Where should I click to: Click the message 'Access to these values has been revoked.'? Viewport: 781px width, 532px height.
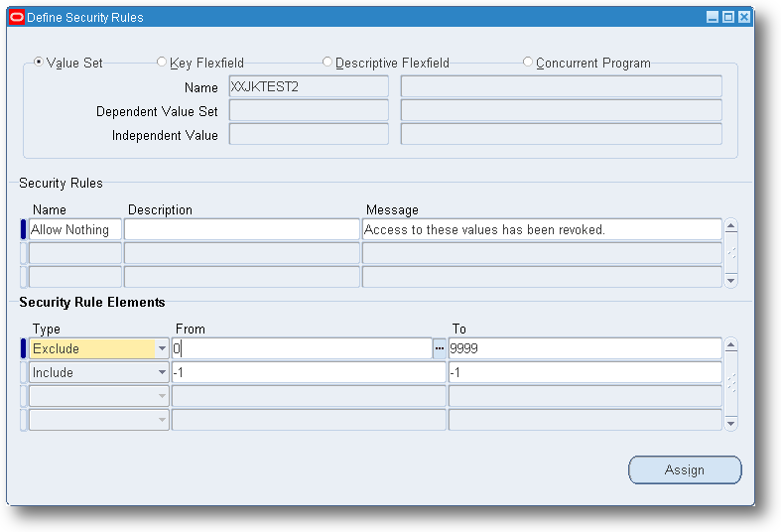[x=542, y=229]
